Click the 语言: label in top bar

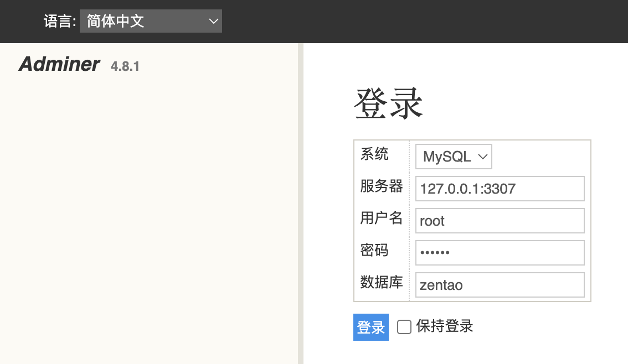tap(59, 22)
